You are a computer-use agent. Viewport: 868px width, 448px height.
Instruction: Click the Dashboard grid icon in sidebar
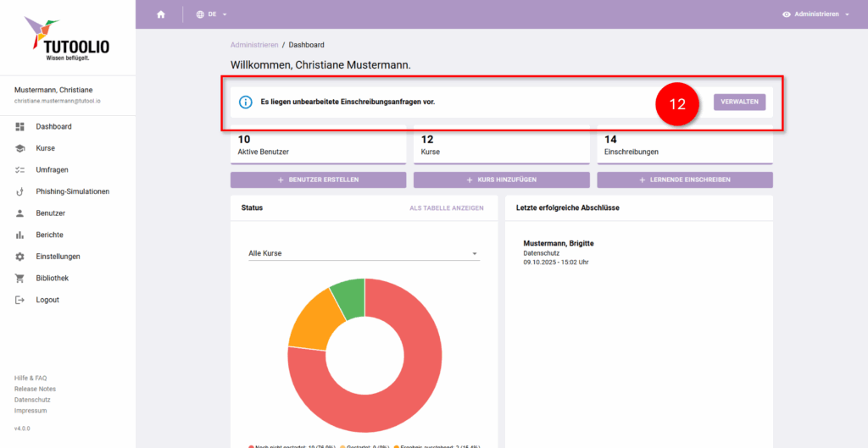point(19,127)
